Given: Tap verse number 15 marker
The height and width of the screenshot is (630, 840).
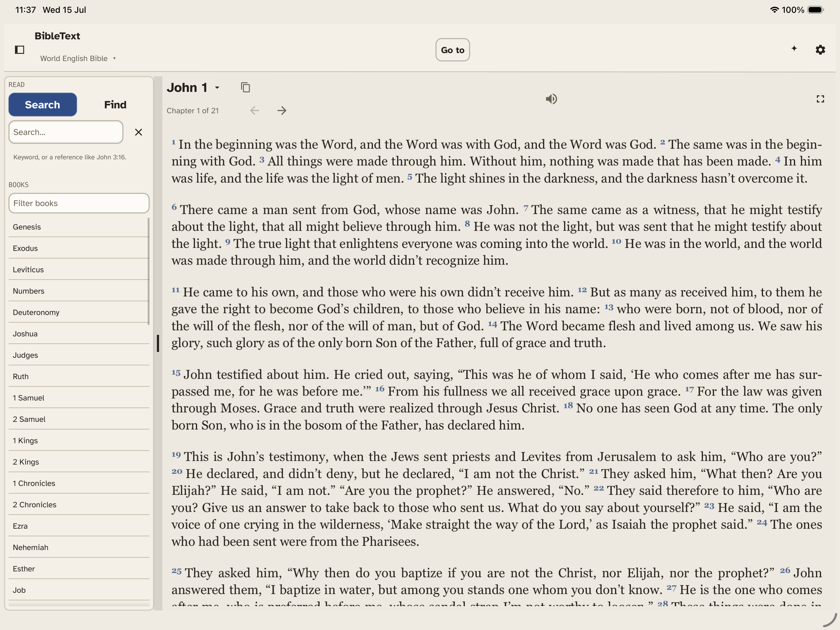Looking at the screenshot, I should click(176, 372).
